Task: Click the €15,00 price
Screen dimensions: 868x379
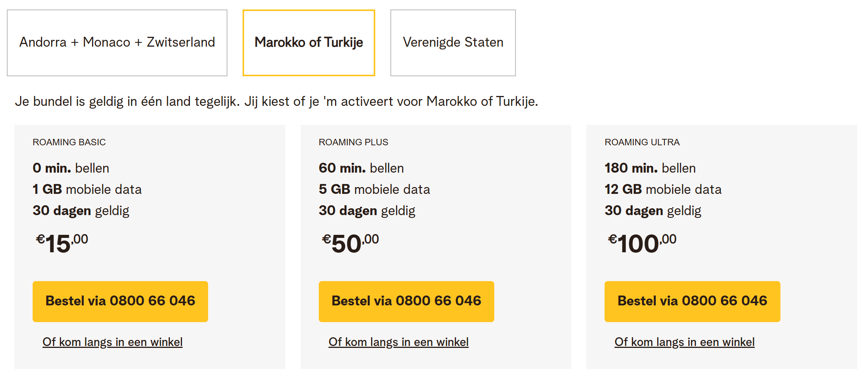Action: tap(62, 243)
